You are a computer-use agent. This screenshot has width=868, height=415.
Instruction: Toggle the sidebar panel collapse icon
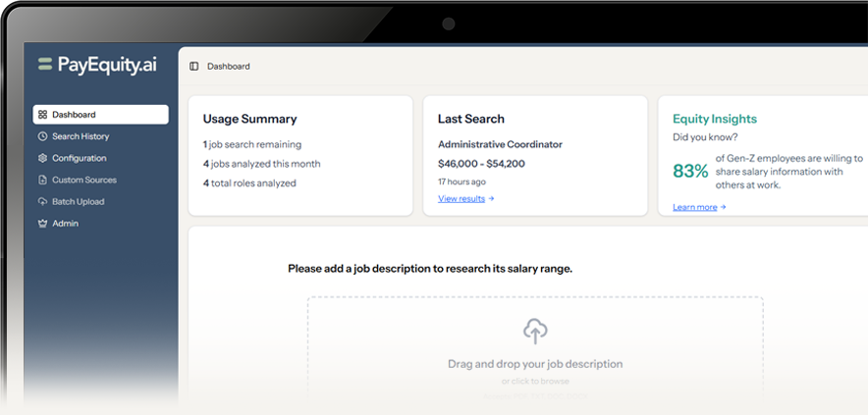(x=194, y=67)
